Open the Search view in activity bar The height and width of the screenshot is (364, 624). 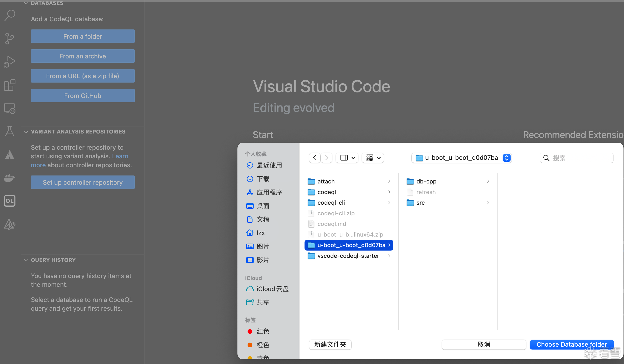[x=10, y=15]
